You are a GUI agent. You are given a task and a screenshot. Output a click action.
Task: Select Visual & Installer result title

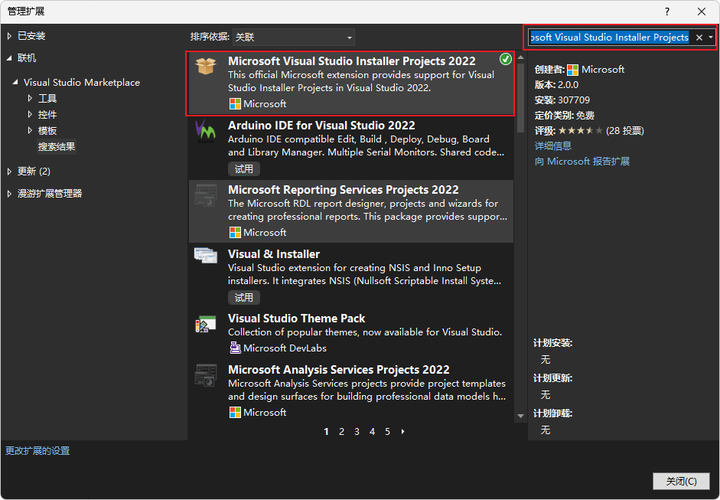point(274,254)
